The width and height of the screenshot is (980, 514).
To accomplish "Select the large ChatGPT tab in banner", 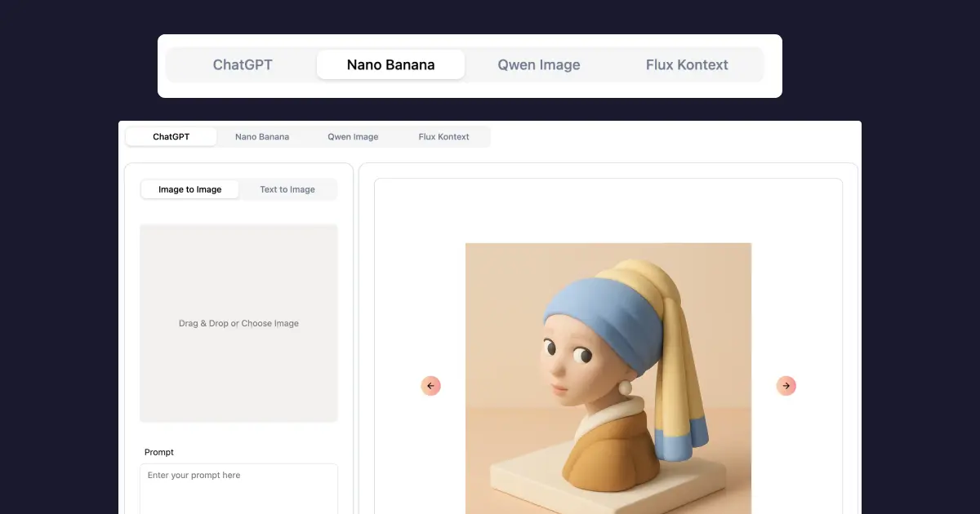I will point(243,64).
